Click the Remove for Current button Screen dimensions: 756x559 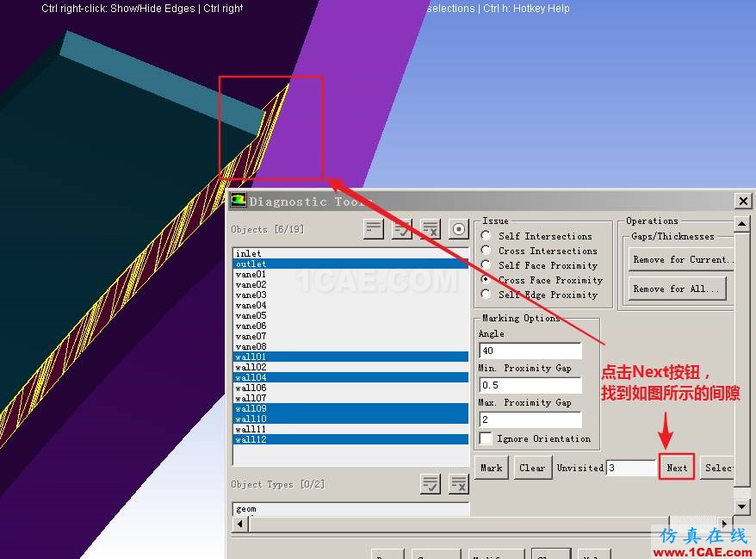coord(681,259)
